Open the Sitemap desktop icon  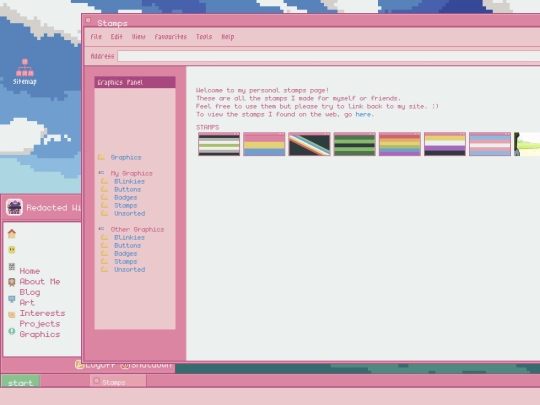tap(25, 72)
